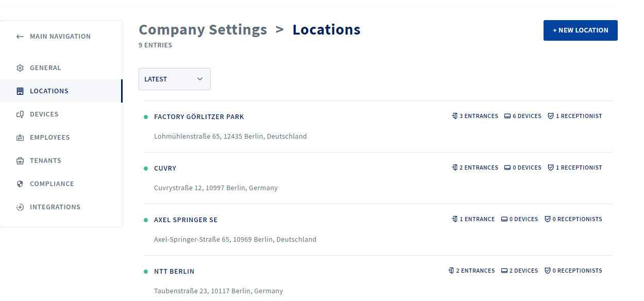644x301 pixels.
Task: Click the chevron in the Latest dropdown
Action: [200, 79]
